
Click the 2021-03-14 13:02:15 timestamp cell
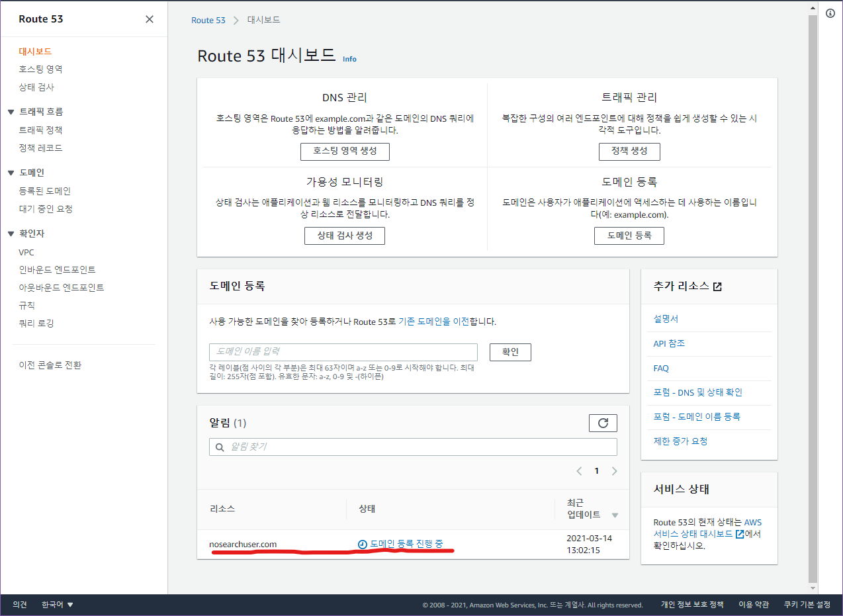coord(588,544)
